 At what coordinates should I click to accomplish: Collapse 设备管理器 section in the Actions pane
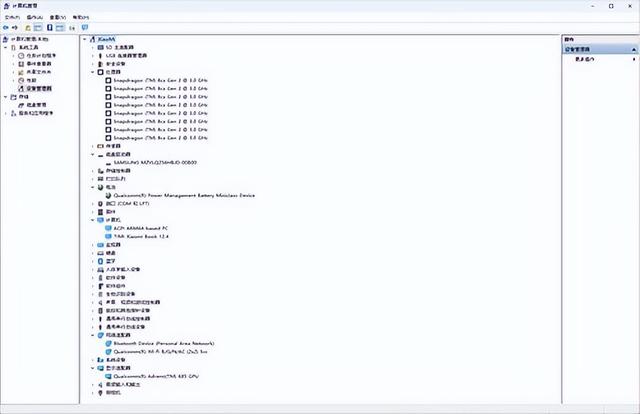(x=634, y=49)
